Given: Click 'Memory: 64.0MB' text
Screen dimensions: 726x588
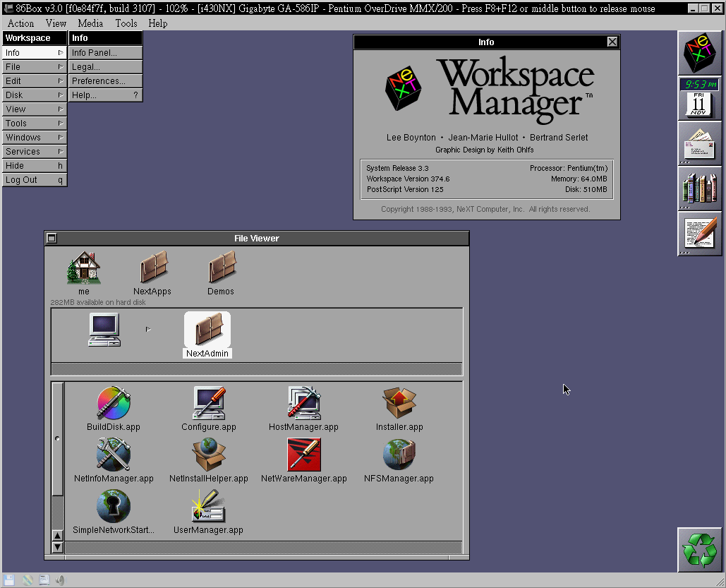Looking at the screenshot, I should [x=579, y=179].
